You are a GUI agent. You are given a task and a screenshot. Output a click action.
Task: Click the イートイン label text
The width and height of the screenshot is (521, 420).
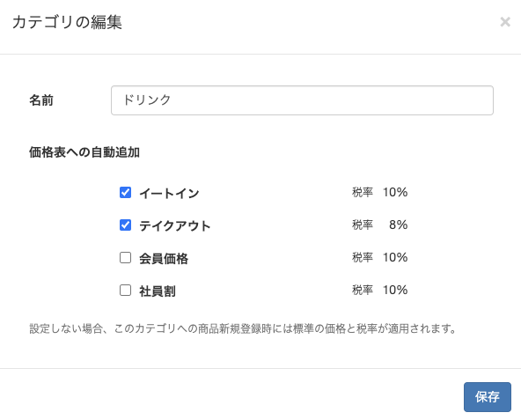click(169, 193)
